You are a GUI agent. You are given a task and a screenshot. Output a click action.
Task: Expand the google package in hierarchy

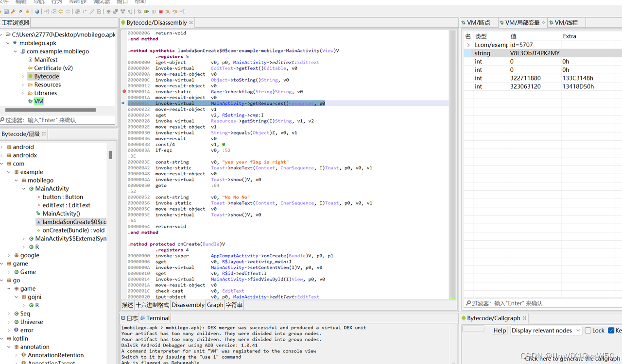coord(9,255)
